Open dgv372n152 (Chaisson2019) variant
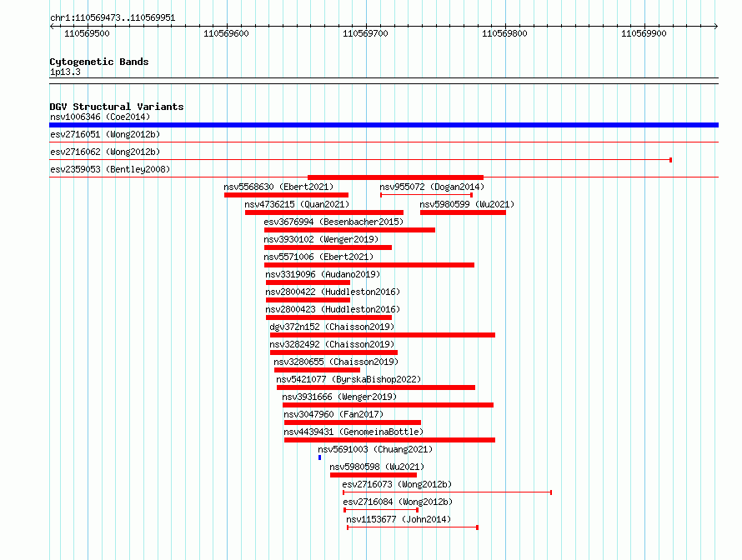This screenshot has height=560, width=742. click(x=332, y=327)
